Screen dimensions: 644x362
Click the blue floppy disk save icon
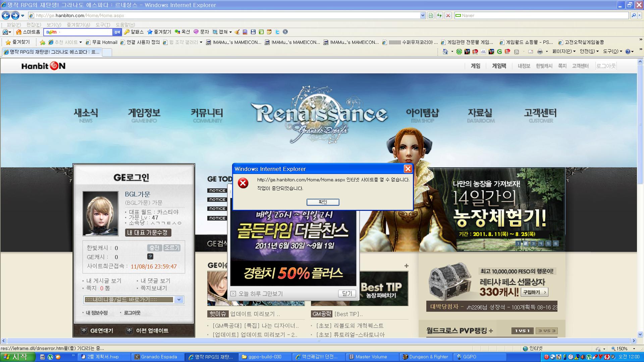(x=253, y=32)
